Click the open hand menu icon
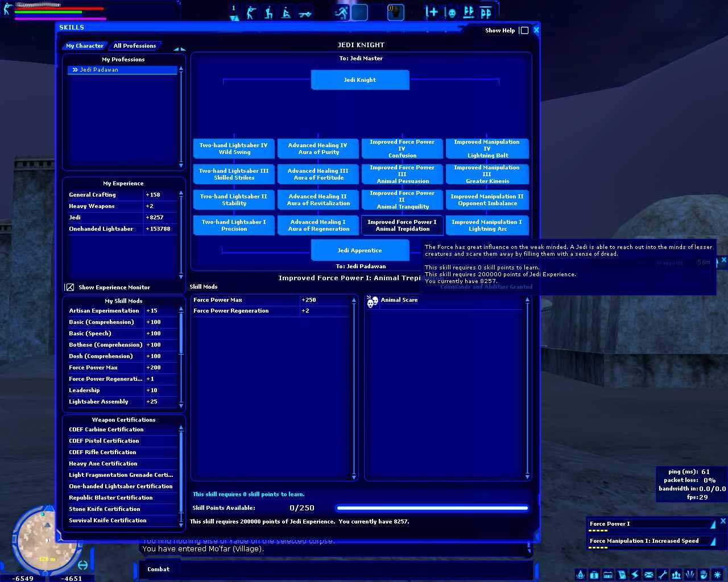728x582 pixels. 704,575
